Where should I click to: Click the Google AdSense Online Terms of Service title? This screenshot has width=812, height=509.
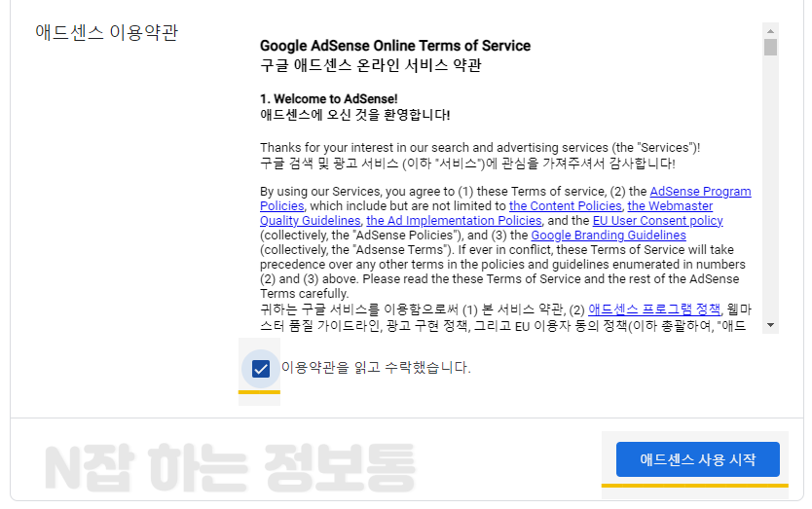[395, 46]
